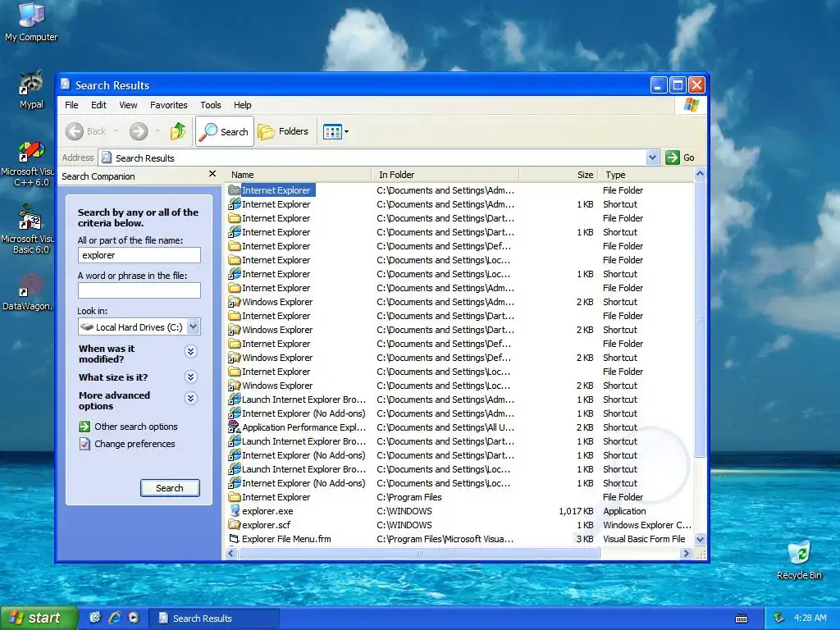Image resolution: width=840 pixels, height=630 pixels.
Task: Click the Back toolbar button
Action: coord(86,131)
